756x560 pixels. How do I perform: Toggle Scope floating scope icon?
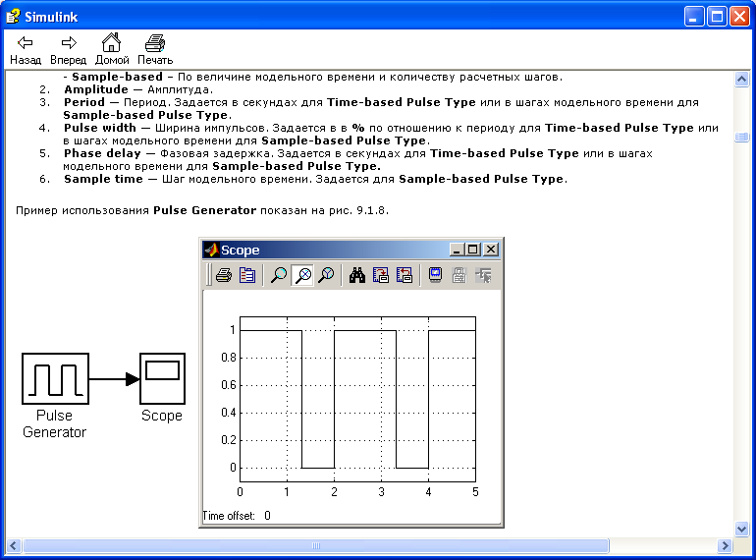435,275
